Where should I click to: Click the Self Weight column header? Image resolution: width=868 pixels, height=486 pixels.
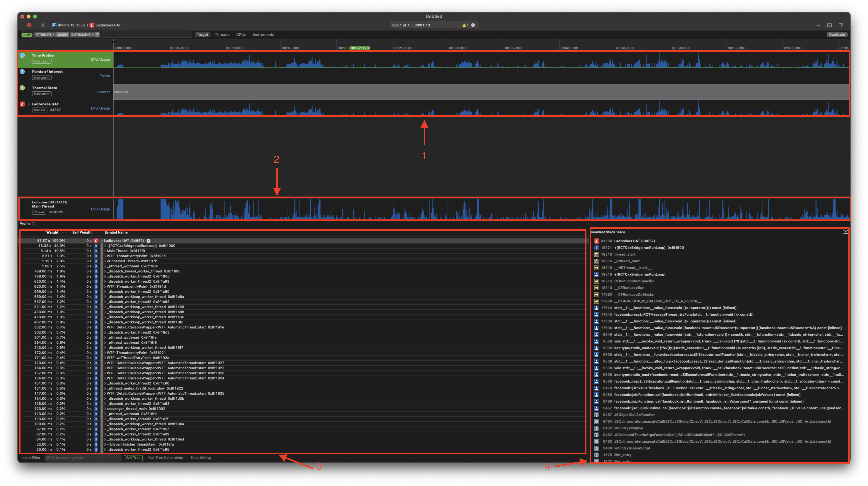[82, 232]
